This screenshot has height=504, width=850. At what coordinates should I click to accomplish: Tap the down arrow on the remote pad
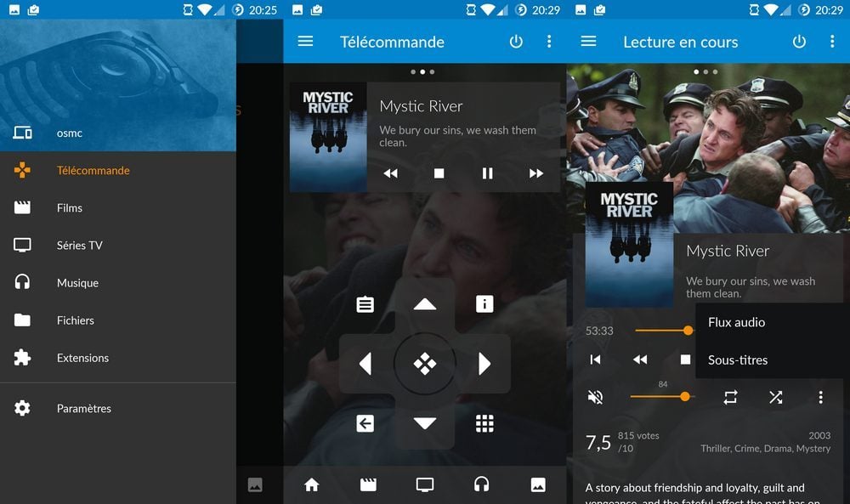coord(425,423)
